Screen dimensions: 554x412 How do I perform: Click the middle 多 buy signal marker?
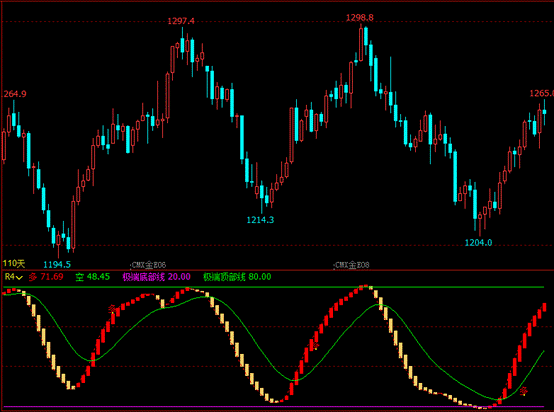tap(314, 345)
